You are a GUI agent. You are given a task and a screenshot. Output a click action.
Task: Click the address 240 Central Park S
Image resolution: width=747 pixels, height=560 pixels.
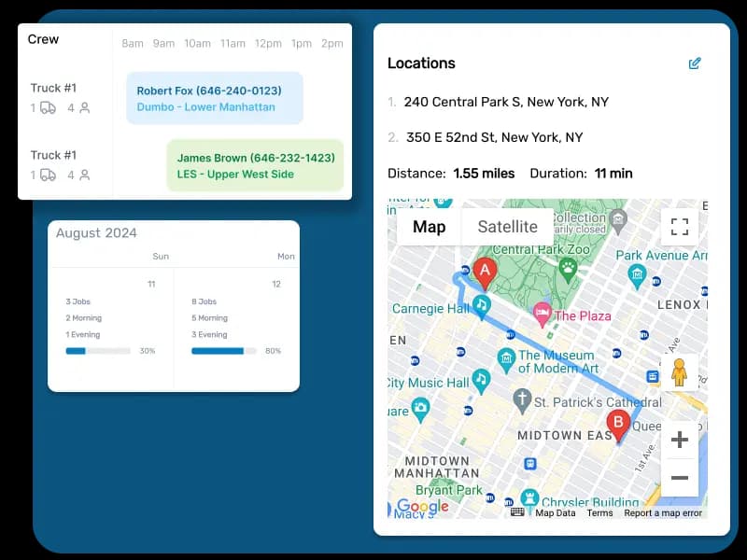click(x=506, y=102)
